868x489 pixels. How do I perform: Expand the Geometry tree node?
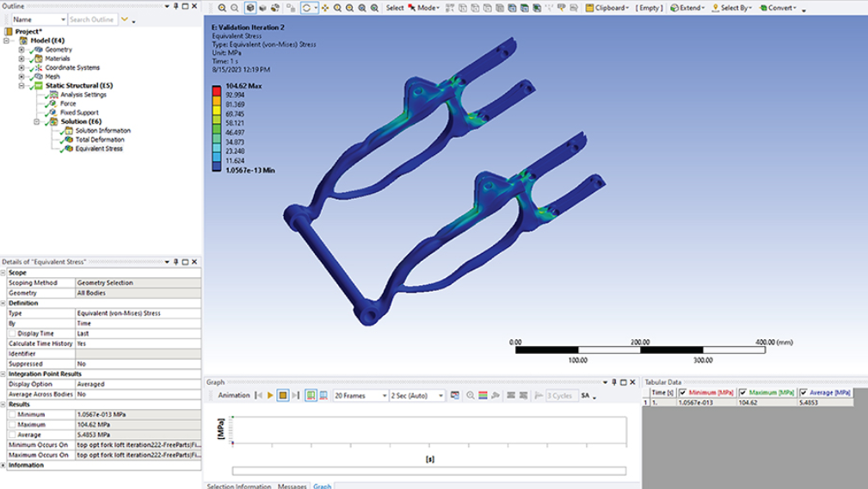pos(22,50)
